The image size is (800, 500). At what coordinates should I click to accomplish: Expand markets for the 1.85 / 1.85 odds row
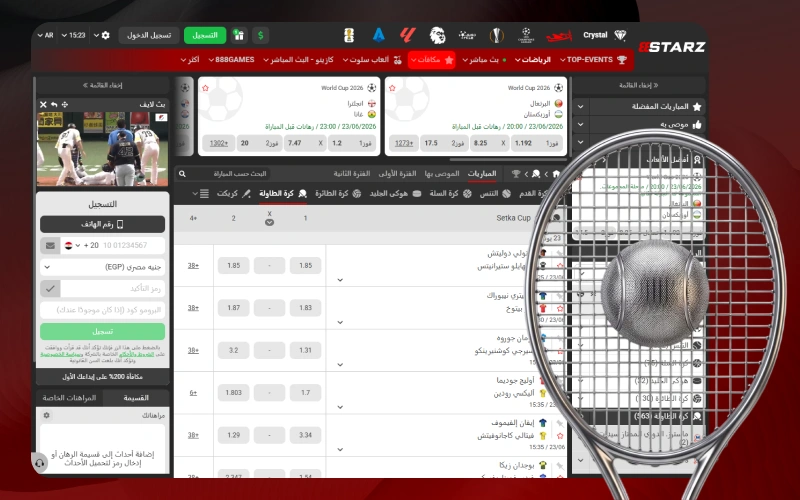(340, 280)
